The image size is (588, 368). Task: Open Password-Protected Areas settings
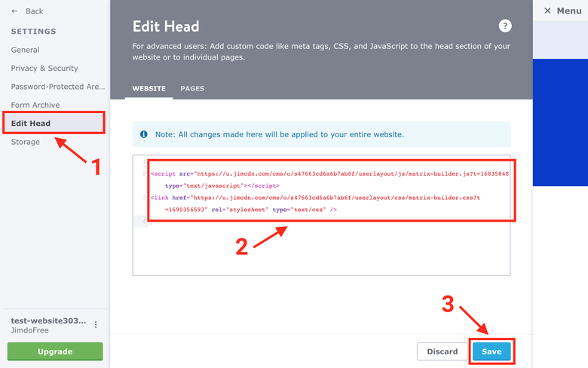[58, 87]
